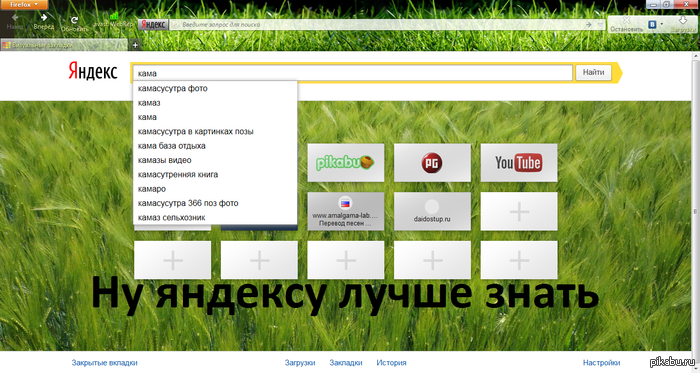Click the page vertical scrollbar
Screen dimensions: 700x373
(x=696, y=212)
